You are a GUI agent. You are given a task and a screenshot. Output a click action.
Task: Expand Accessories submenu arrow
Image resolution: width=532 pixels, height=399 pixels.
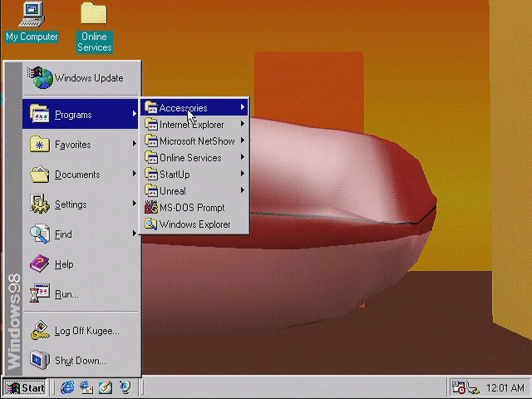coord(243,107)
